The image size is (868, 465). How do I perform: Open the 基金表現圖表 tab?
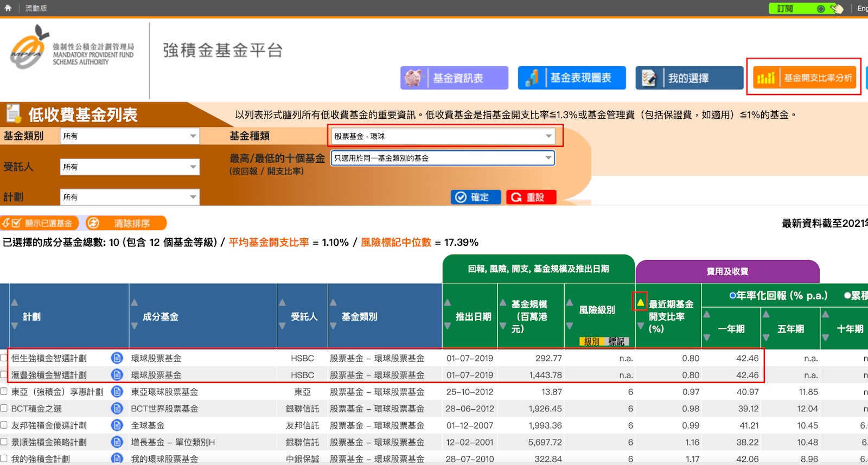pos(572,78)
